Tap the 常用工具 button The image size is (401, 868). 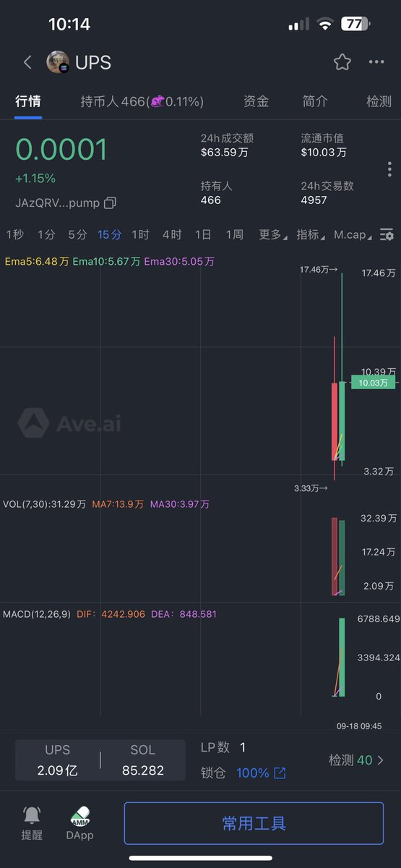pyautogui.click(x=254, y=823)
